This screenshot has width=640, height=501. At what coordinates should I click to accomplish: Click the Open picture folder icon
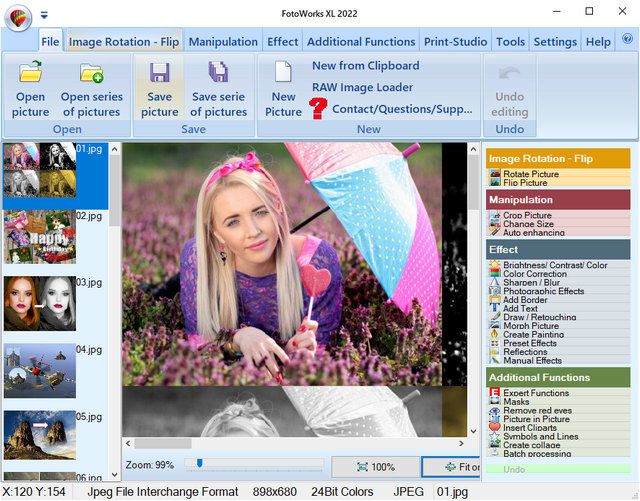pos(30,74)
